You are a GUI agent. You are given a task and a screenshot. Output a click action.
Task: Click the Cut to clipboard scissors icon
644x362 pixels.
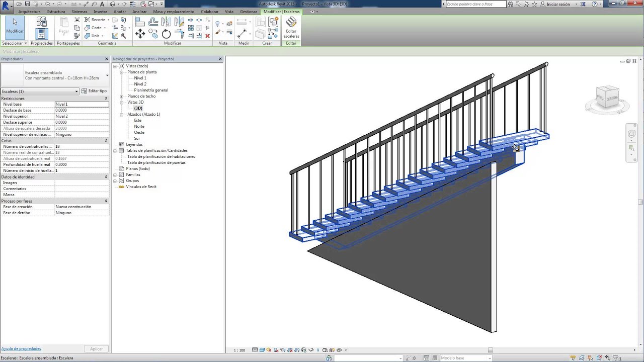click(x=77, y=20)
